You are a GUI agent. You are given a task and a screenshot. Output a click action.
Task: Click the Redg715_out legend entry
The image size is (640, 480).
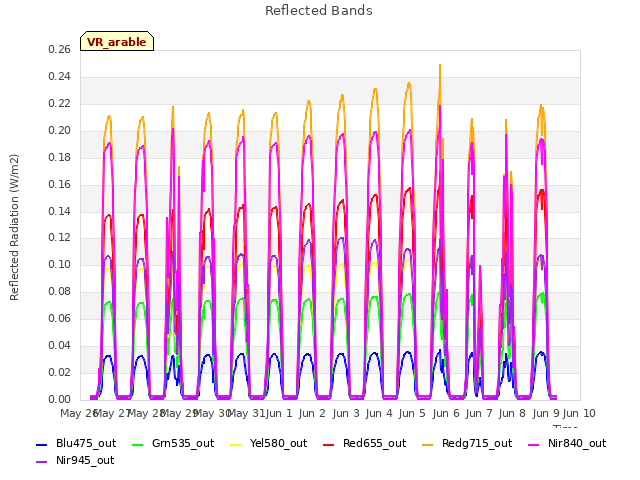[x=467, y=443]
